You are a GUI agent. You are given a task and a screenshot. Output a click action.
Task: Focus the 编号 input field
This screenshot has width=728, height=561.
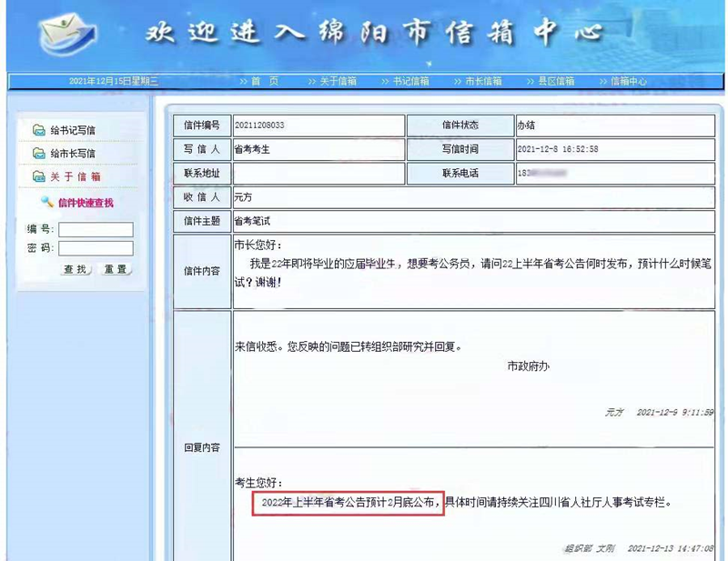coord(96,230)
